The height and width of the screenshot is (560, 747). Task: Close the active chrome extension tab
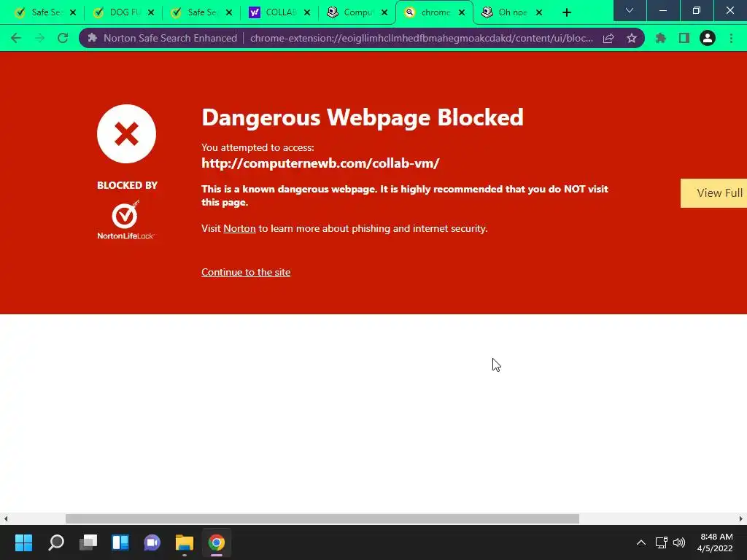(x=462, y=13)
